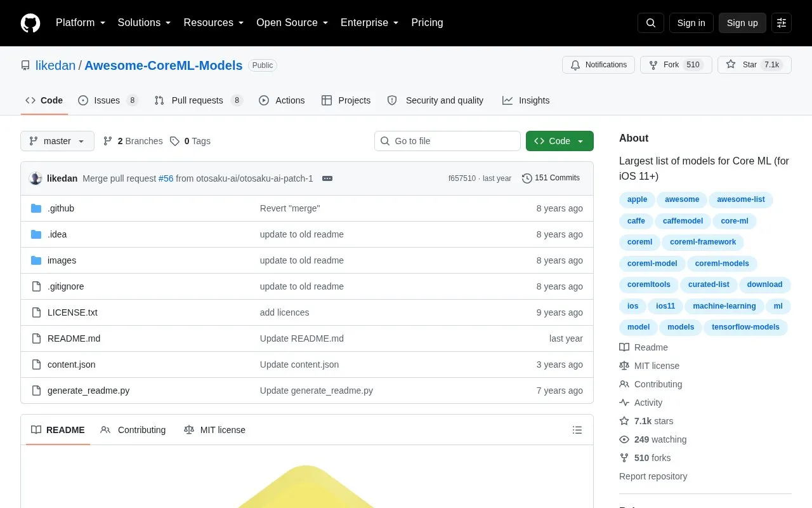Fork this repository
Screen dimensions: 812x508
676,65
